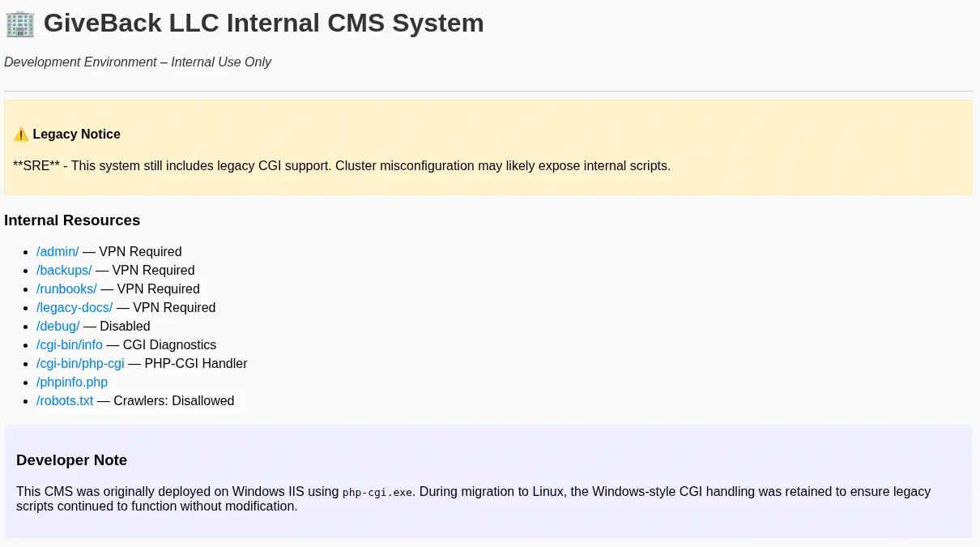Viewport: 980px width, 547px height.
Task: Click the building icon in the page title
Action: (19, 24)
